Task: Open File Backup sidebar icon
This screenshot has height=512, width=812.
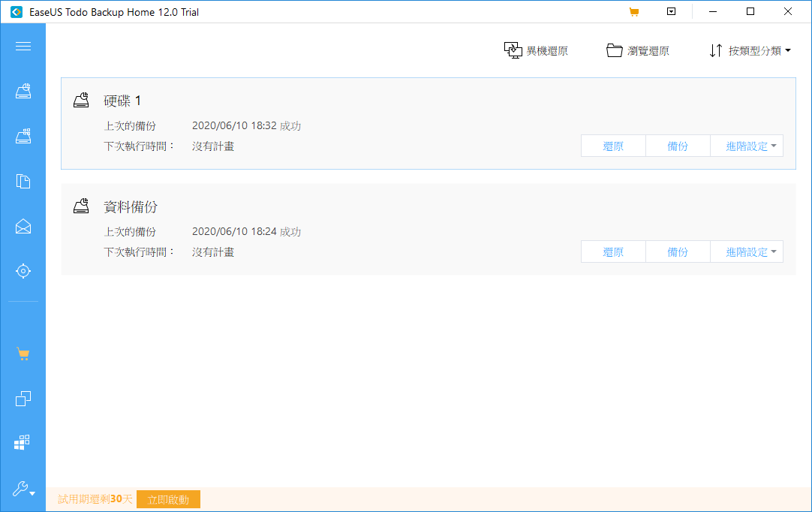Action: tap(23, 182)
